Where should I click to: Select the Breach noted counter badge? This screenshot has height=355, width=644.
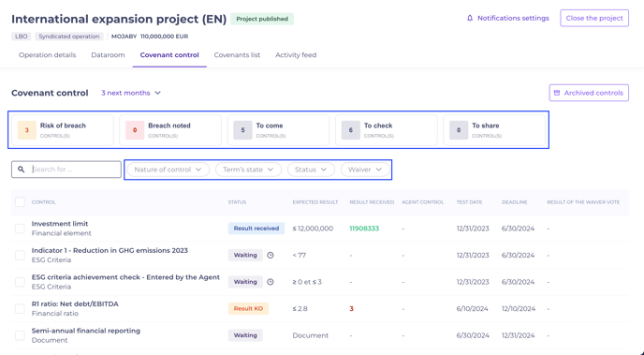point(135,130)
